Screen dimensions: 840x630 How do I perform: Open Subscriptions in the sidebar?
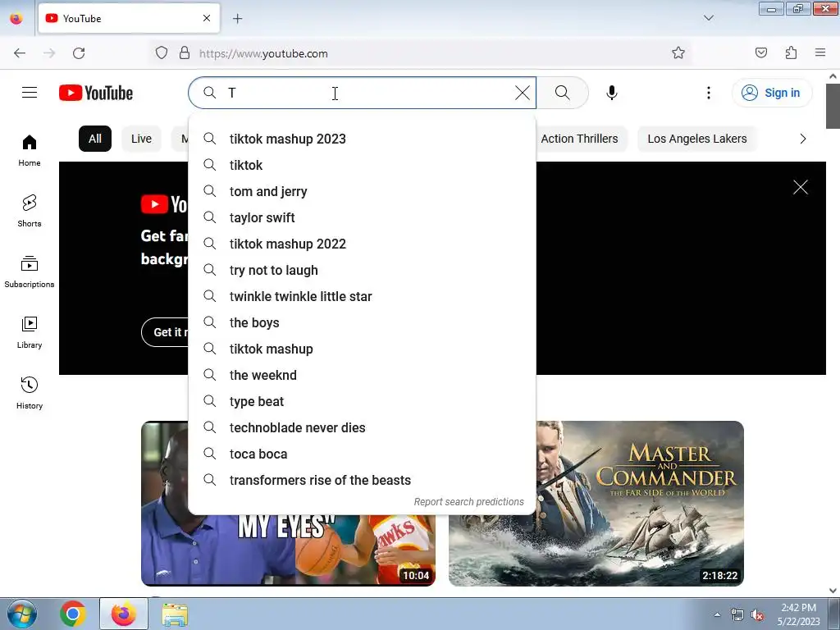tap(30, 272)
